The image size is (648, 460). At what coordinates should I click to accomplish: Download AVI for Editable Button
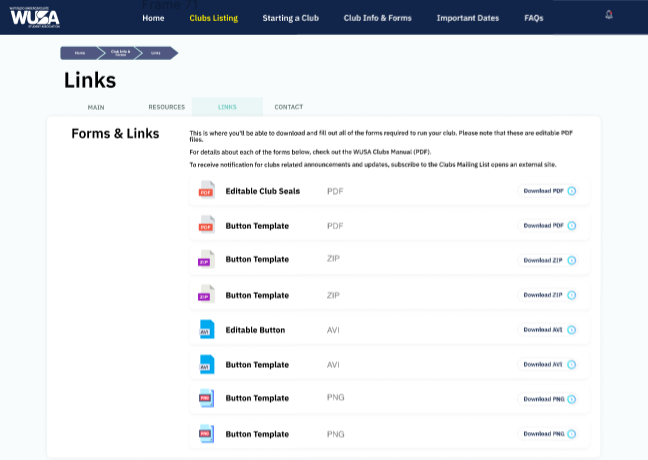click(548, 329)
